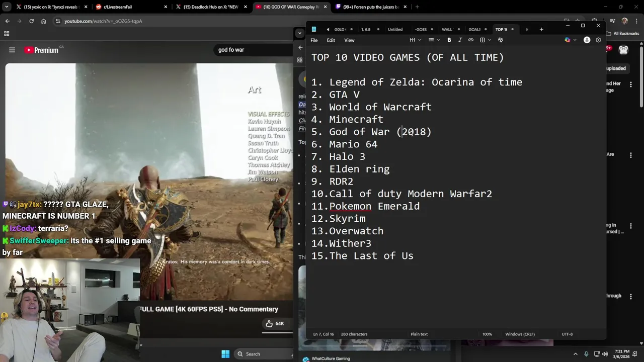Image resolution: width=644 pixels, height=362 pixels.
Task: Toggle italic formatting in Notepad
Action: click(460, 40)
